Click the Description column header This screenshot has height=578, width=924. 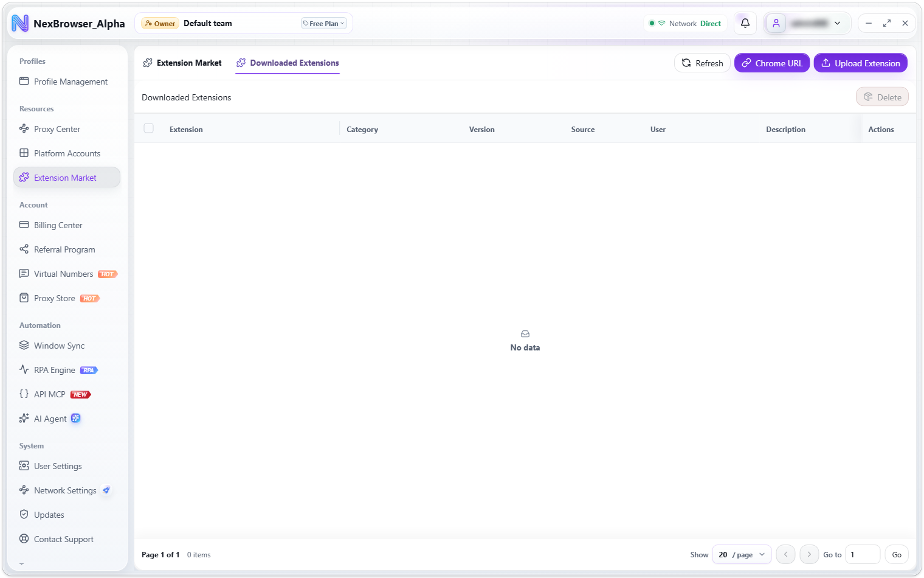click(x=785, y=129)
